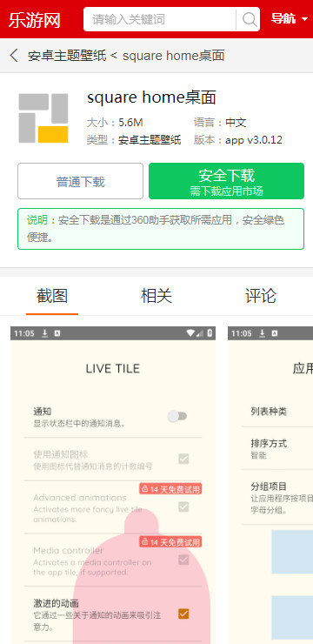This screenshot has width=313, height=644.
Task: Click the 说明 safe download notice box
Action: pyautogui.click(x=161, y=229)
